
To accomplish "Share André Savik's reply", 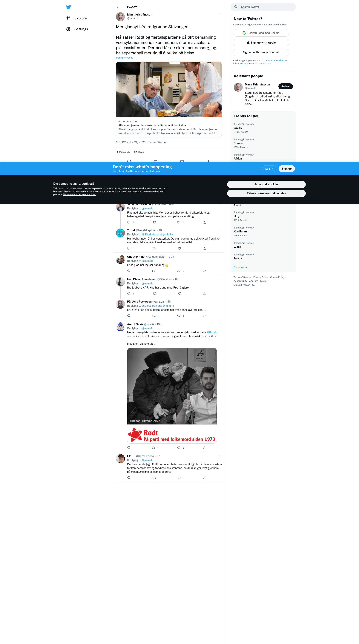I will 205,447.
